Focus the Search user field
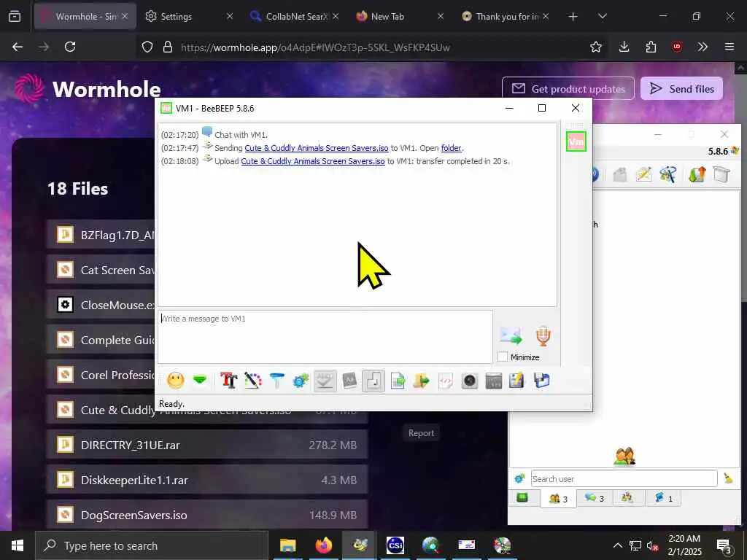 (x=624, y=478)
